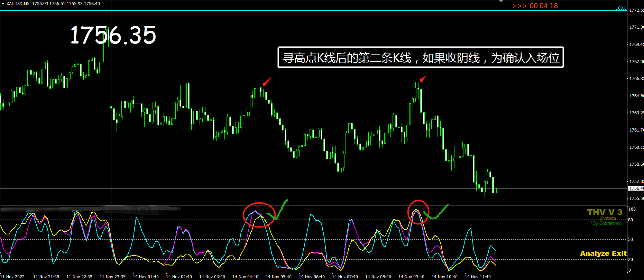Click the ?By Cobraforex credit text
The height and width of the screenshot is (280, 644).
tap(605, 223)
